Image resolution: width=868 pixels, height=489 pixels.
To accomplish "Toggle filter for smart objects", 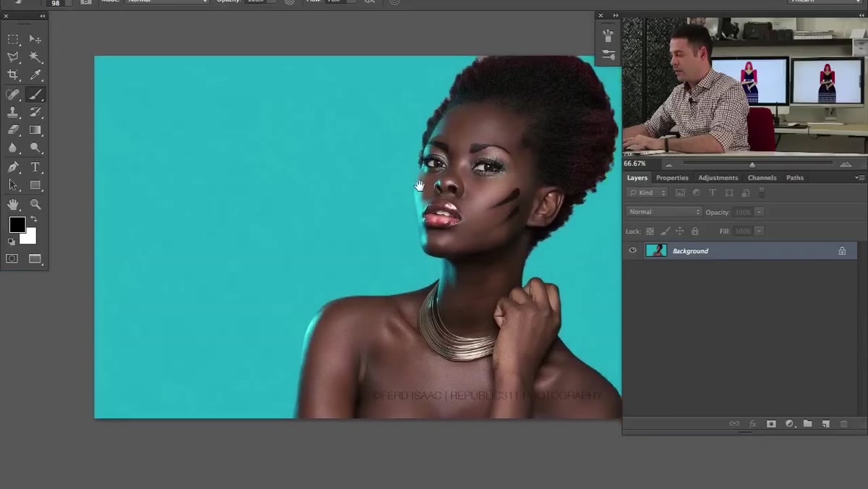I will (x=745, y=193).
